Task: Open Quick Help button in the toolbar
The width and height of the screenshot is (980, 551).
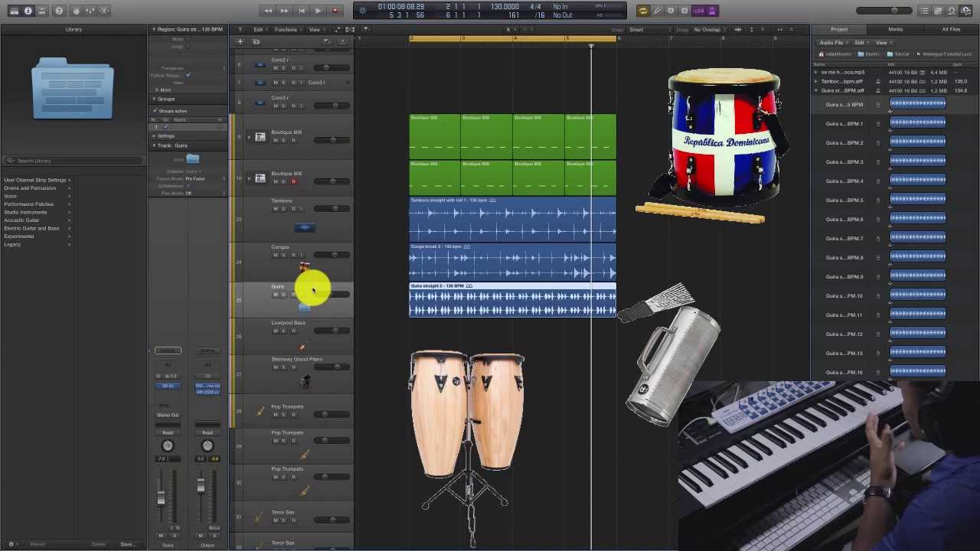Action: [58, 11]
